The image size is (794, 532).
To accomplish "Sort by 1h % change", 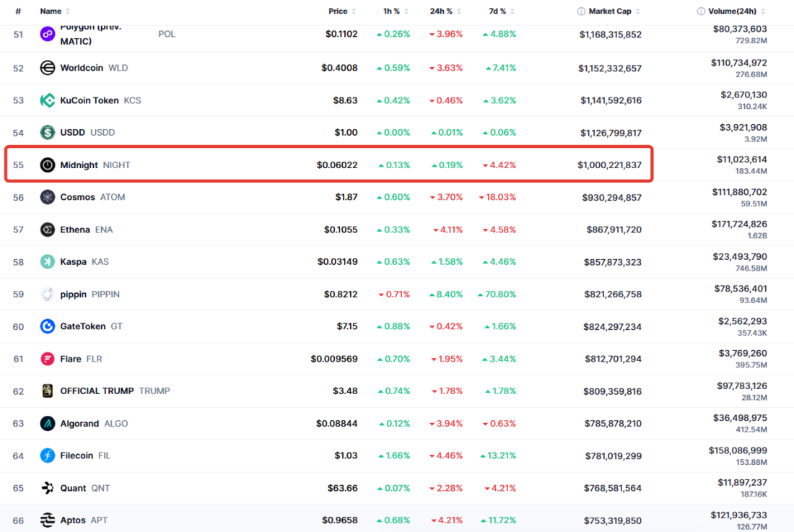I will pos(396,11).
